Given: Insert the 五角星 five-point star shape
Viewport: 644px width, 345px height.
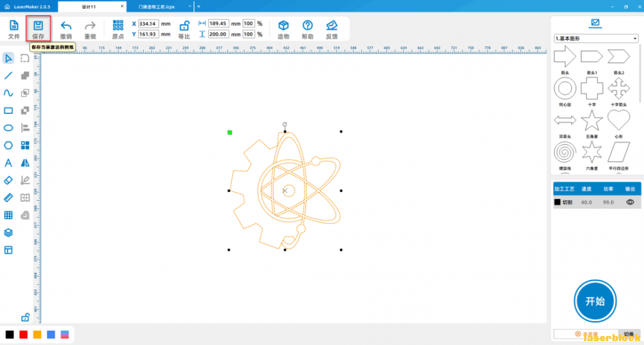Looking at the screenshot, I should point(592,120).
